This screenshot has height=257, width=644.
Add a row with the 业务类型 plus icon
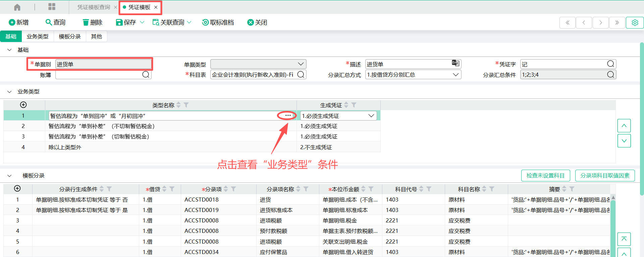(x=23, y=105)
